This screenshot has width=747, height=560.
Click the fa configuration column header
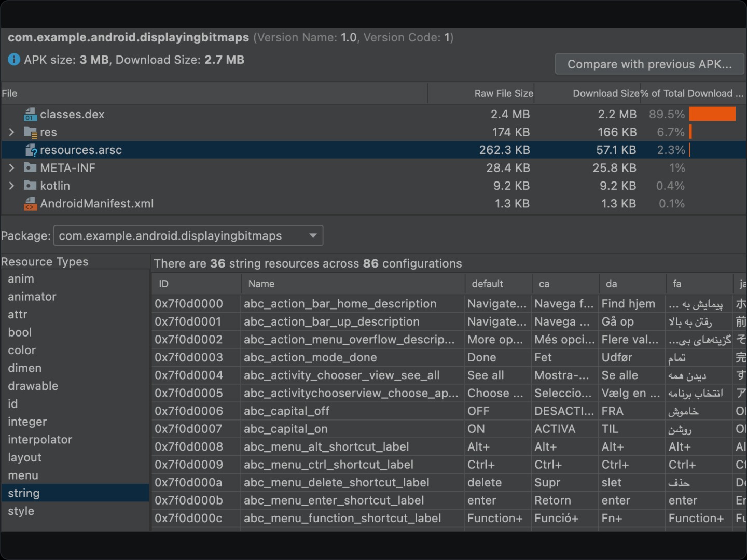point(699,284)
